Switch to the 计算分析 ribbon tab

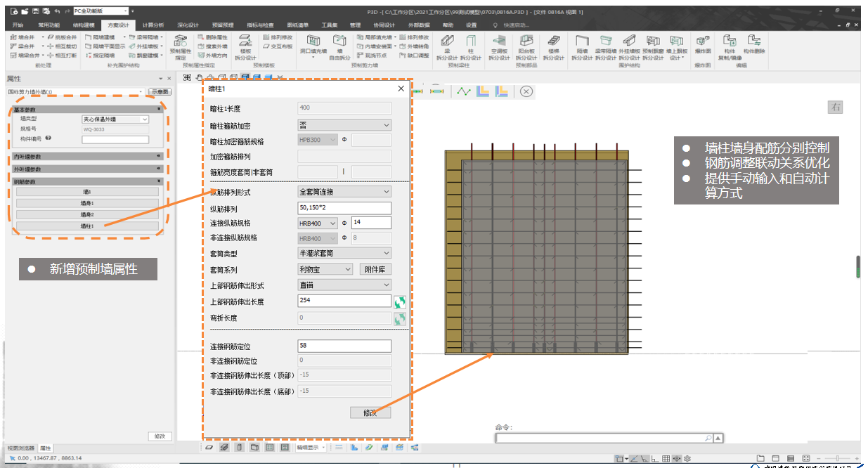(153, 25)
